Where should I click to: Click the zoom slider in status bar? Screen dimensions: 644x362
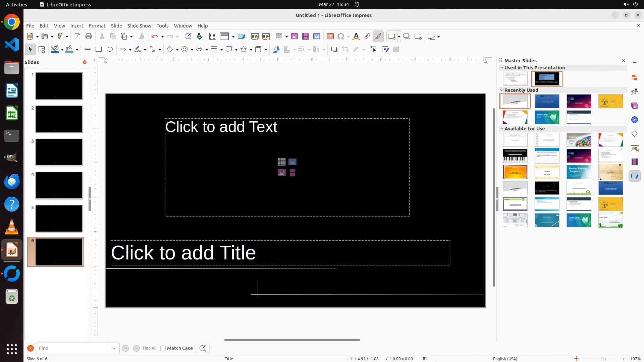604,359
